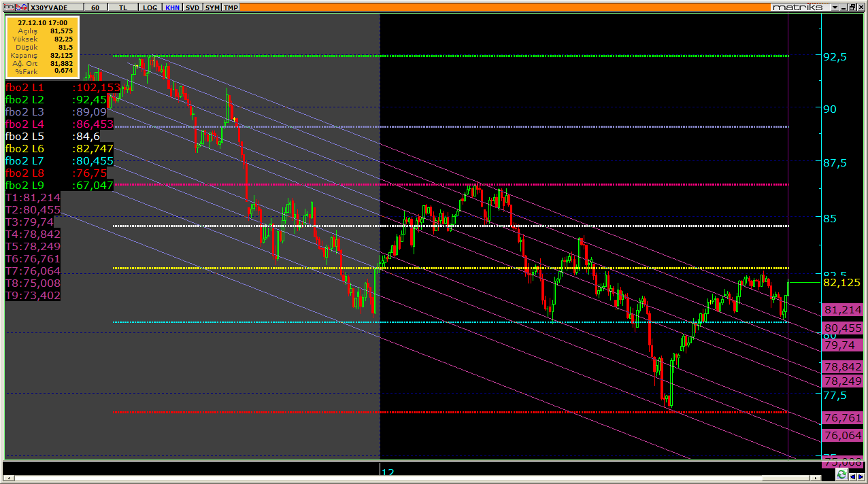Open the matriks dropdown arrow
Image resolution: width=868 pixels, height=484 pixels.
pos(833,7)
